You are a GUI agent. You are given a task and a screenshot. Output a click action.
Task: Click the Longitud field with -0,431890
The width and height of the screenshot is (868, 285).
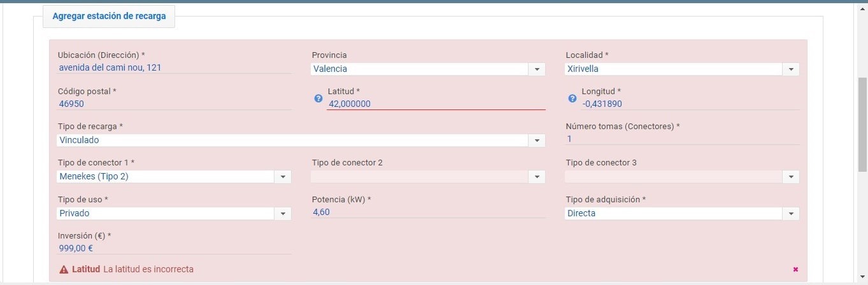click(x=690, y=104)
